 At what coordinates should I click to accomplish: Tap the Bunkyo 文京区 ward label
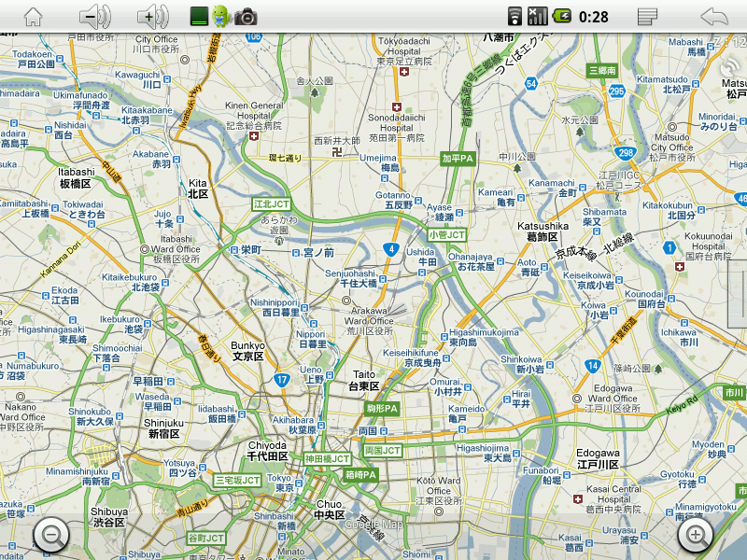[x=247, y=351]
